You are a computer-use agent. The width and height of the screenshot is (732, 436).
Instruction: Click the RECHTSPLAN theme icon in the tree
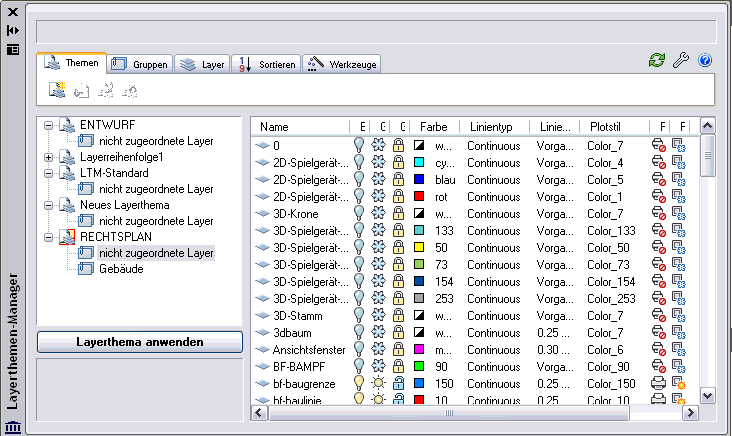click(67, 237)
